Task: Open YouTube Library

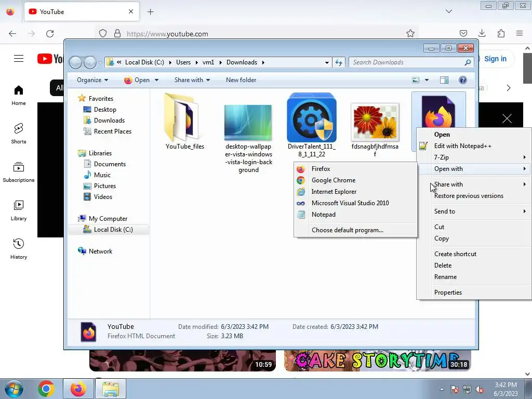Action: coord(19,210)
